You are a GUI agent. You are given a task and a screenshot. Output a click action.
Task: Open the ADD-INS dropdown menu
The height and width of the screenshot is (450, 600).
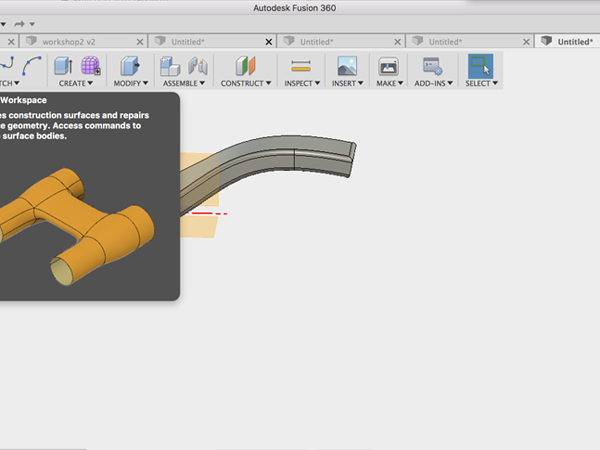(x=434, y=83)
